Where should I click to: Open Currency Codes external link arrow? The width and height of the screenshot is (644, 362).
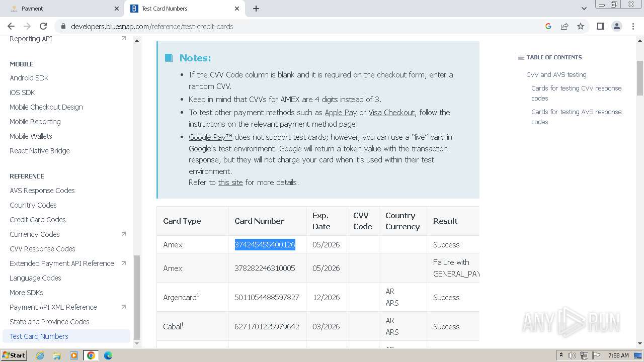click(x=124, y=234)
